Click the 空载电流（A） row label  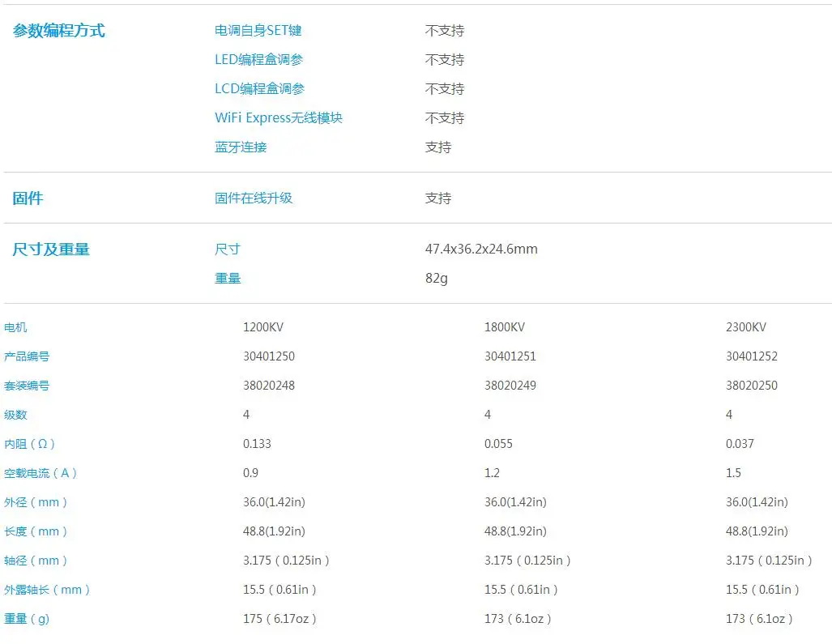click(x=41, y=473)
